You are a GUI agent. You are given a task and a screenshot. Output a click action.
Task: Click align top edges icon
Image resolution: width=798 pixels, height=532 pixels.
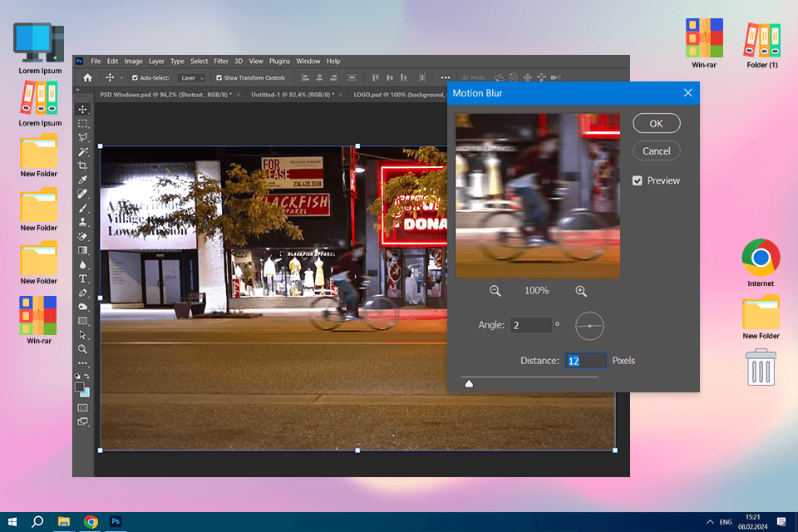375,78
